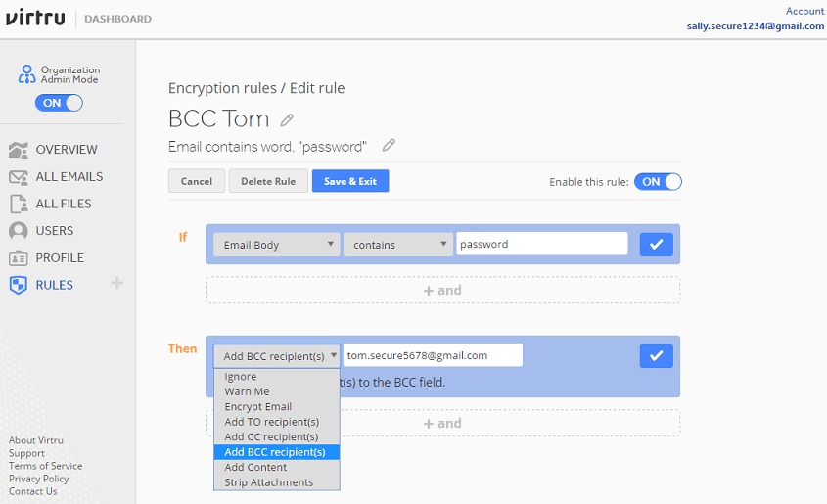The width and height of the screenshot is (827, 504).
Task: Click the Organization Admin Mode icon
Action: pos(26,74)
